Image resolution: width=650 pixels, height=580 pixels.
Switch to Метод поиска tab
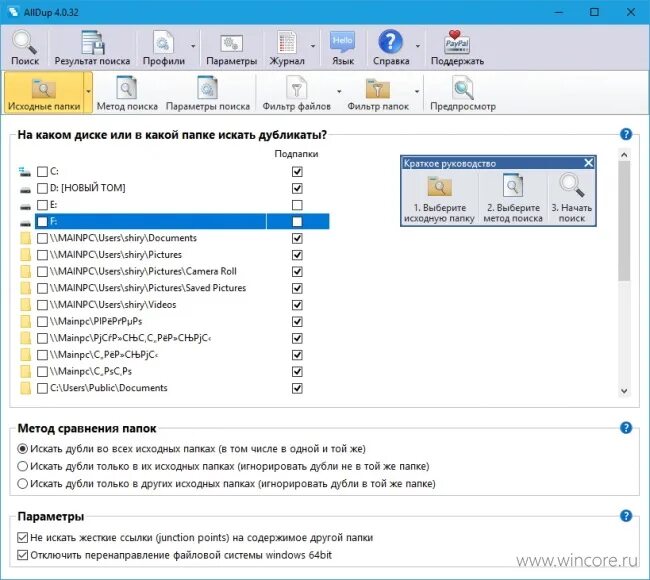(127, 92)
